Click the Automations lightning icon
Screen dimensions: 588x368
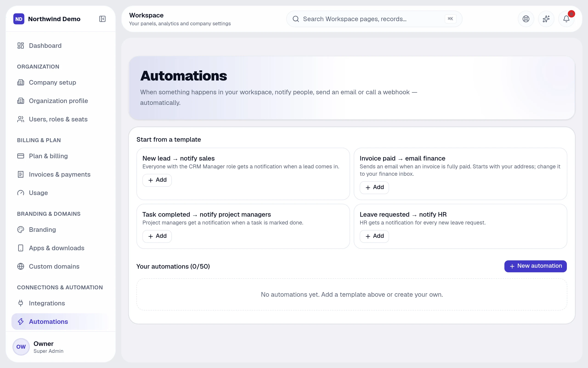point(21,322)
